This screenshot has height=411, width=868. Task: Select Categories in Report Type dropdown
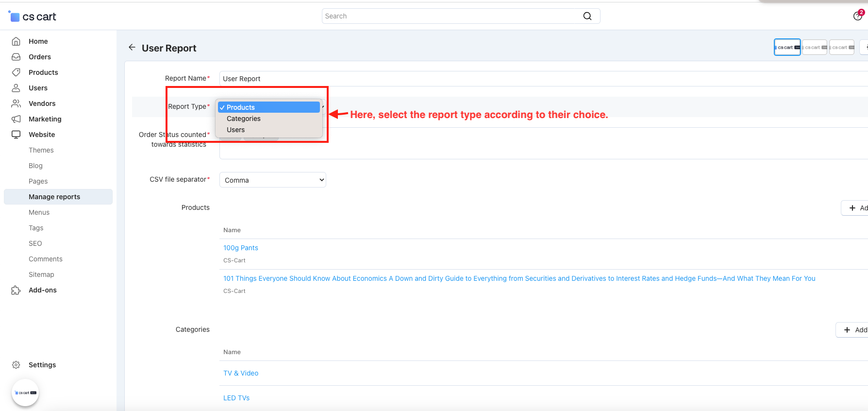(x=244, y=119)
